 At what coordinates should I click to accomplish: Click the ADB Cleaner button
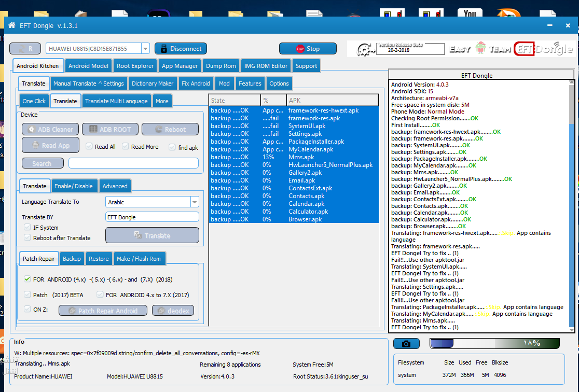pyautogui.click(x=50, y=129)
